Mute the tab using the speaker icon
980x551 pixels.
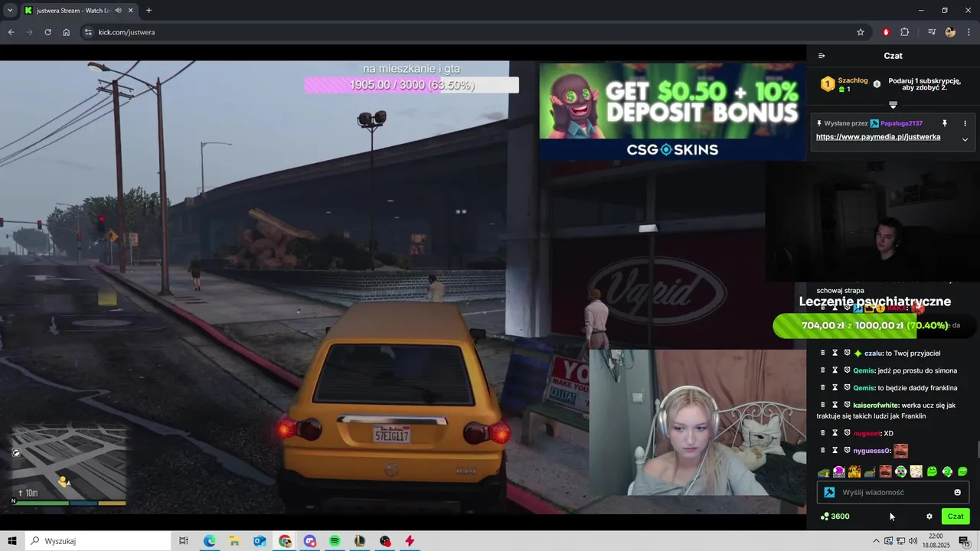pyautogui.click(x=118, y=11)
